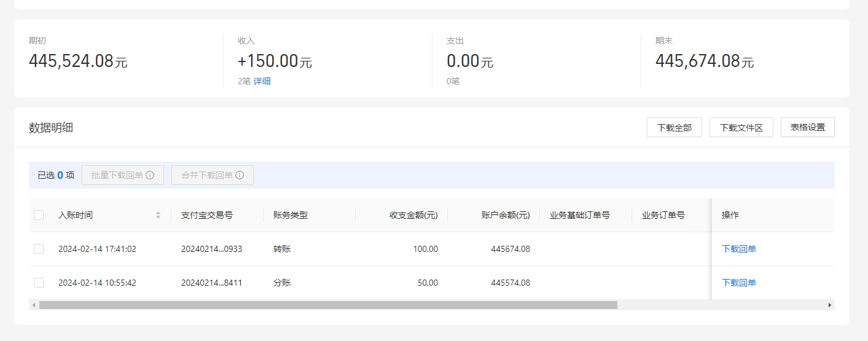Click the amount 100.00 cell

(x=425, y=249)
